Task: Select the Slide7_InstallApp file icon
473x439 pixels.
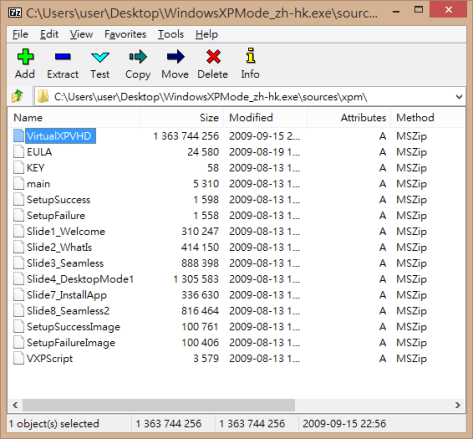Action: pyautogui.click(x=19, y=295)
